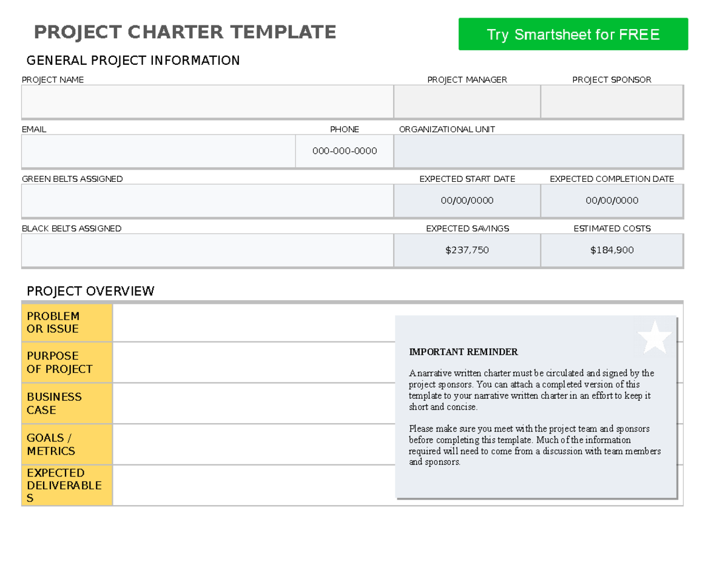
Task: Click the ESTIMATED COSTS value $184,900
Action: tap(612, 250)
